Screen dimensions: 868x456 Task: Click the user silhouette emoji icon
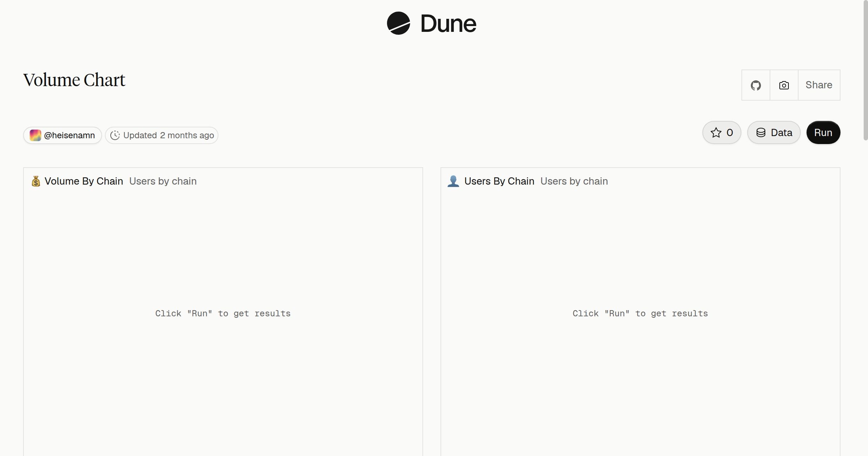(453, 181)
